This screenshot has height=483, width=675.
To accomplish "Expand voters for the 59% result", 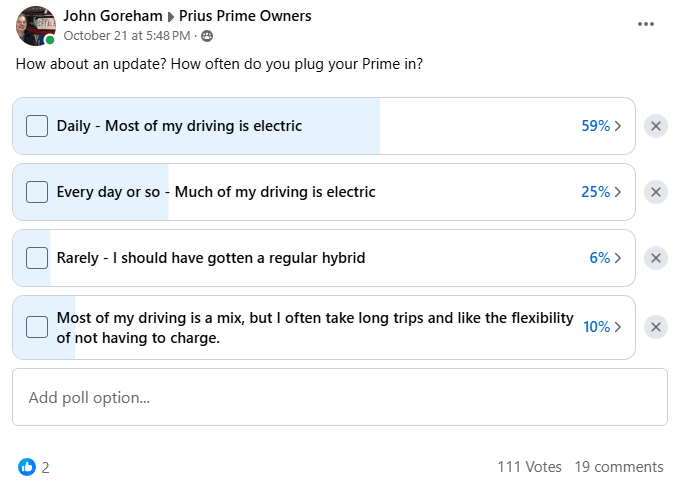I will coord(601,126).
